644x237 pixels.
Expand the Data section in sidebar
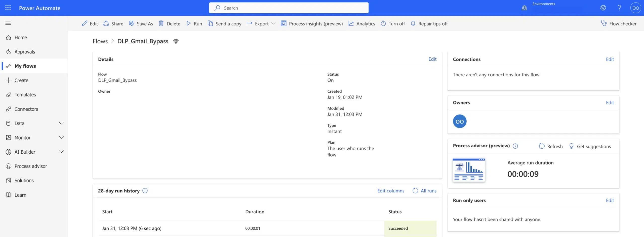coord(61,123)
